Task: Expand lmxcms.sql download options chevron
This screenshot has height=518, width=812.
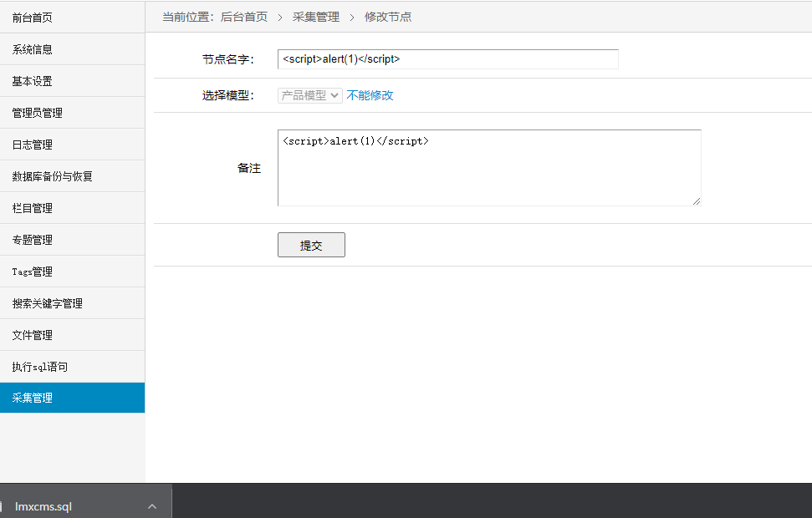Action: (x=152, y=506)
